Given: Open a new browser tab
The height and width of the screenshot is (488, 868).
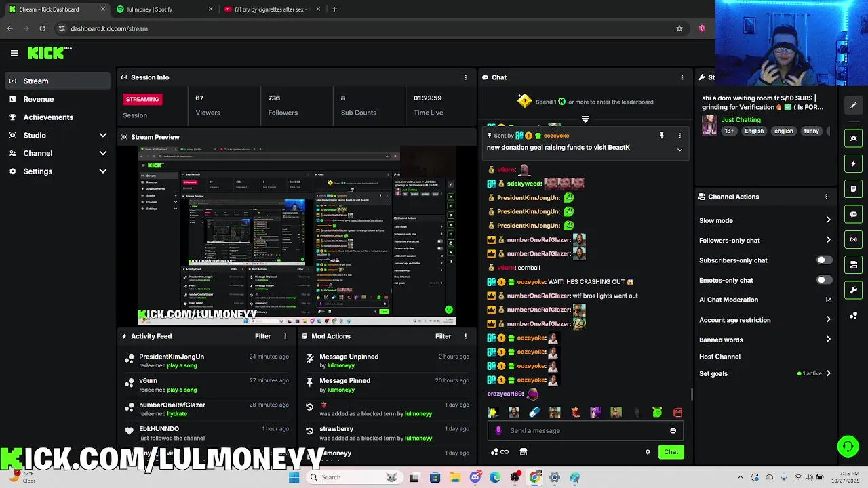Looking at the screenshot, I should point(334,9).
